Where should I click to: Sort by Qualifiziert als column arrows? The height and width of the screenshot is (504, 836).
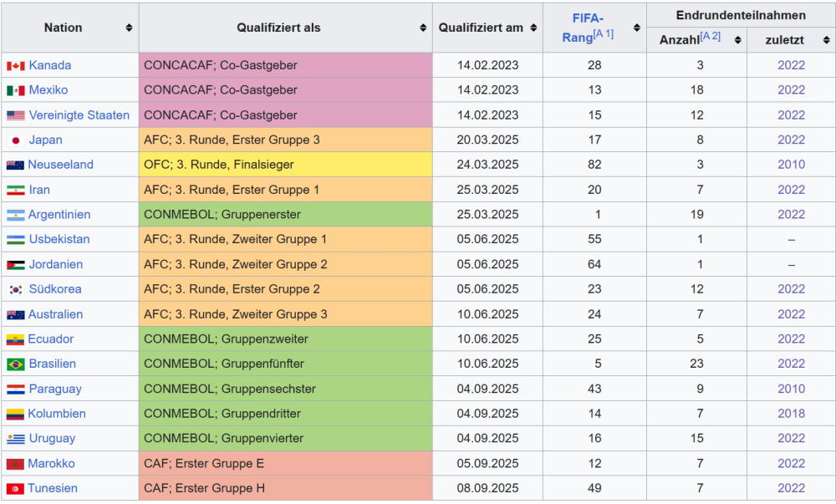pos(423,28)
